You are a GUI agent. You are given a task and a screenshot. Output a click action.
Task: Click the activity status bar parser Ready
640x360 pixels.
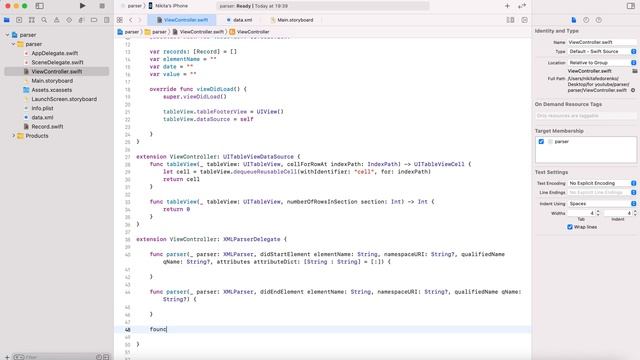(322, 6)
